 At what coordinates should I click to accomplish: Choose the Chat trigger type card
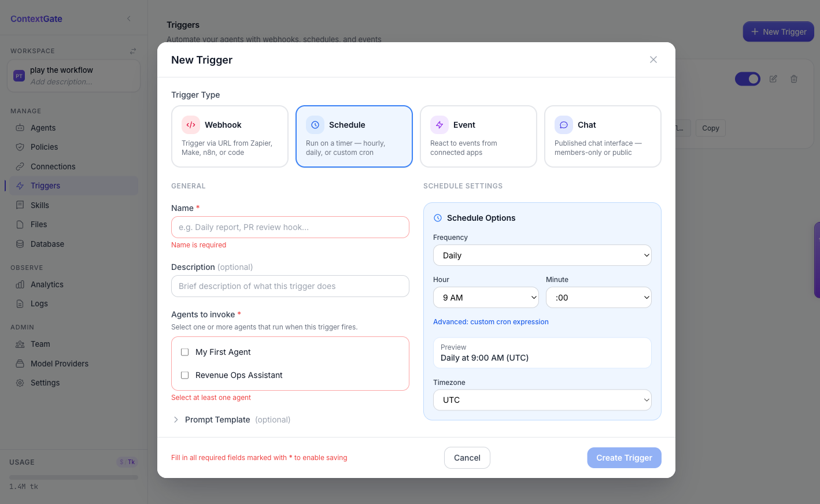pos(603,136)
